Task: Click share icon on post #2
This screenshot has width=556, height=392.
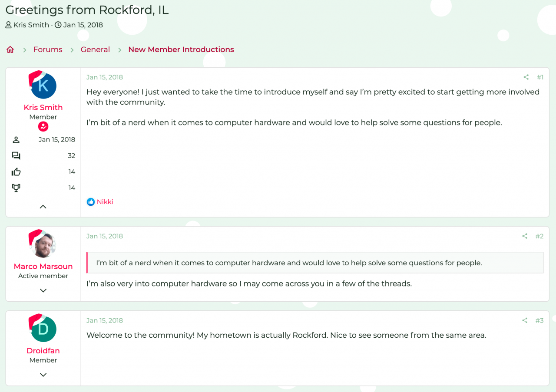Action: [x=525, y=236]
